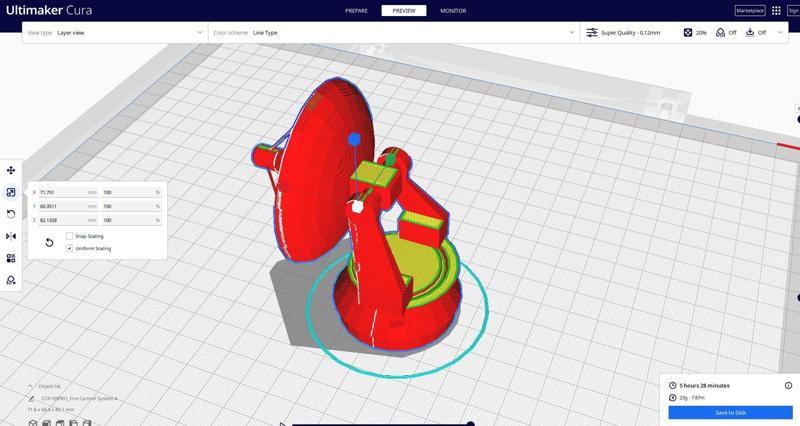Screen dimensions: 800x426
Task: Click the white uniform scale handle
Action: tap(357, 207)
